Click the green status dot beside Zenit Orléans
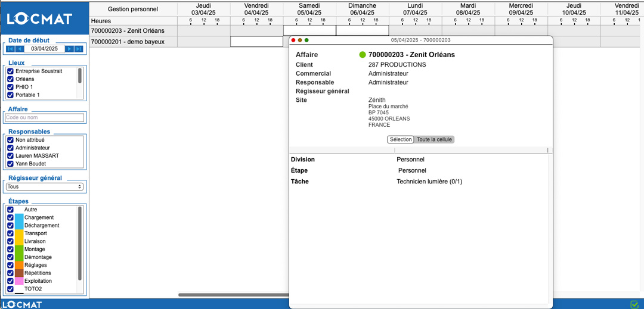Image resolution: width=644 pixels, height=309 pixels. click(363, 55)
